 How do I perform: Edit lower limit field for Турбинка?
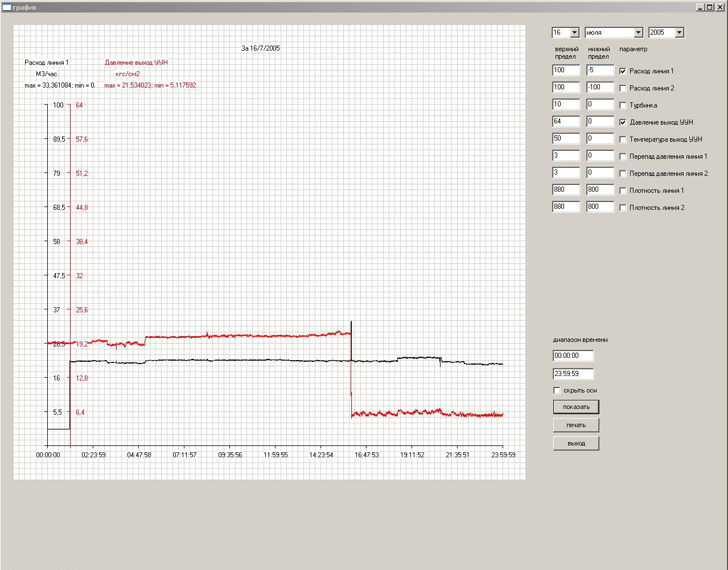coord(600,104)
